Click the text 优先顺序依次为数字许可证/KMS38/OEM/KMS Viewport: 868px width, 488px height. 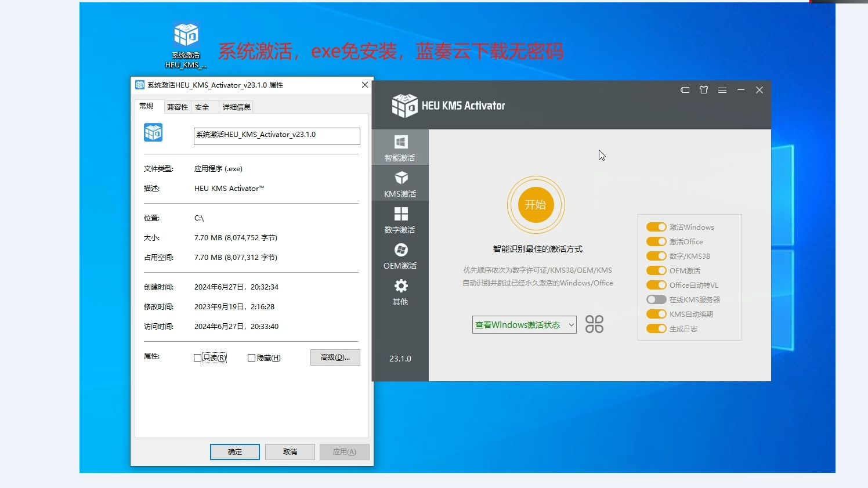pos(538,270)
